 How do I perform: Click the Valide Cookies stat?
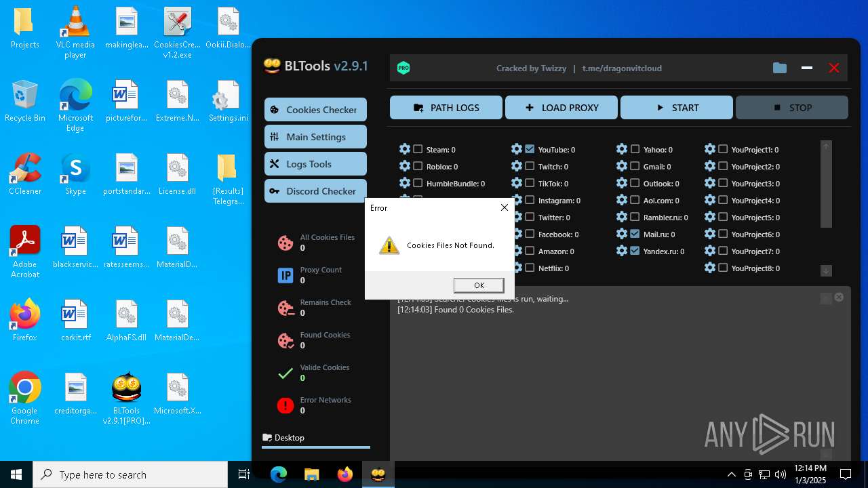pos(314,373)
